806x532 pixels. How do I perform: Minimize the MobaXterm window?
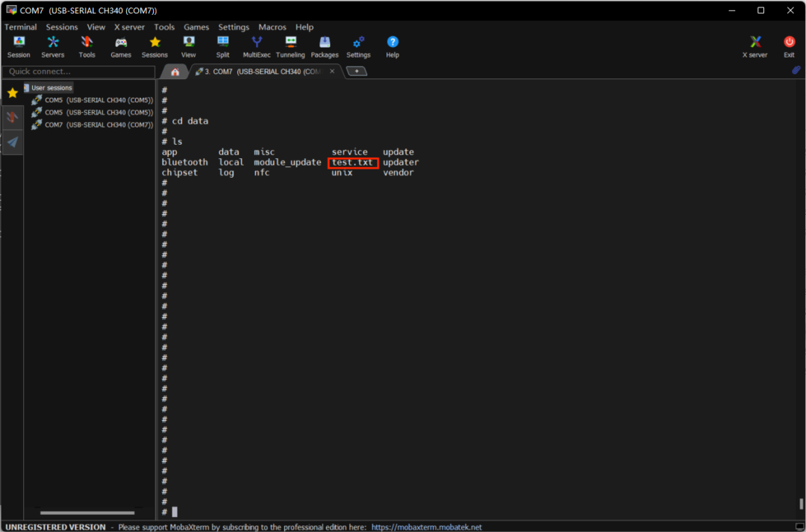(x=732, y=10)
